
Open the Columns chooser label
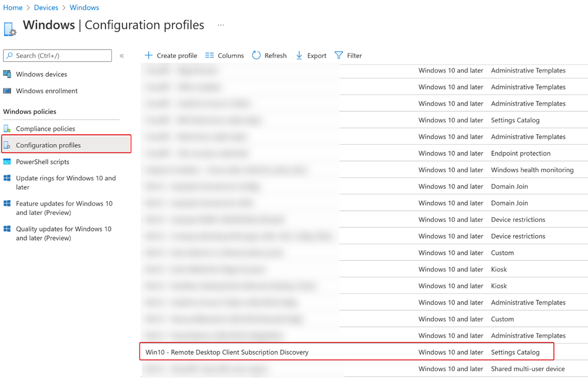tap(231, 55)
